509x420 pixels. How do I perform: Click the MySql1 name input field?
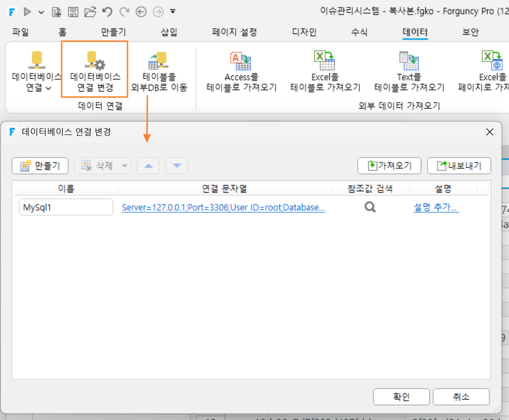click(x=66, y=207)
